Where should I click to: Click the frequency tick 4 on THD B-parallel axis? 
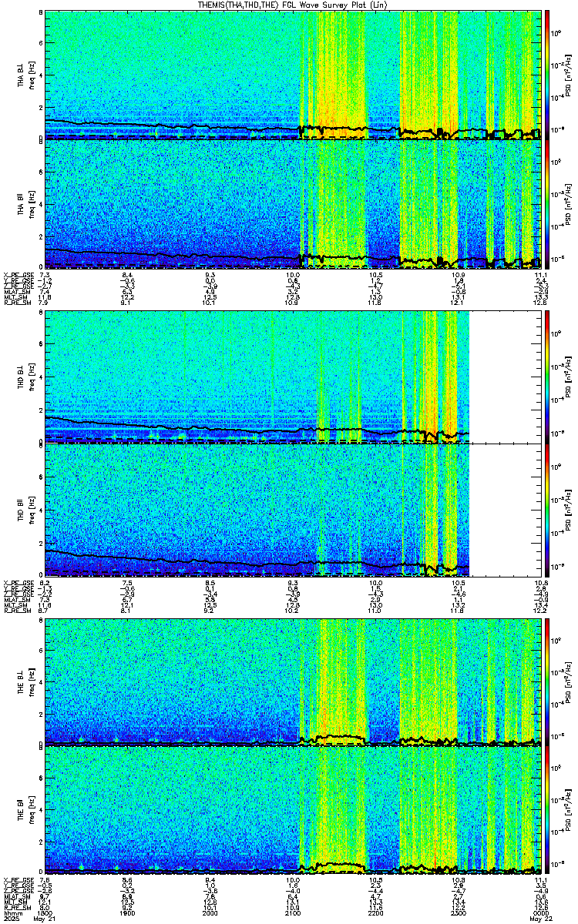40,511
